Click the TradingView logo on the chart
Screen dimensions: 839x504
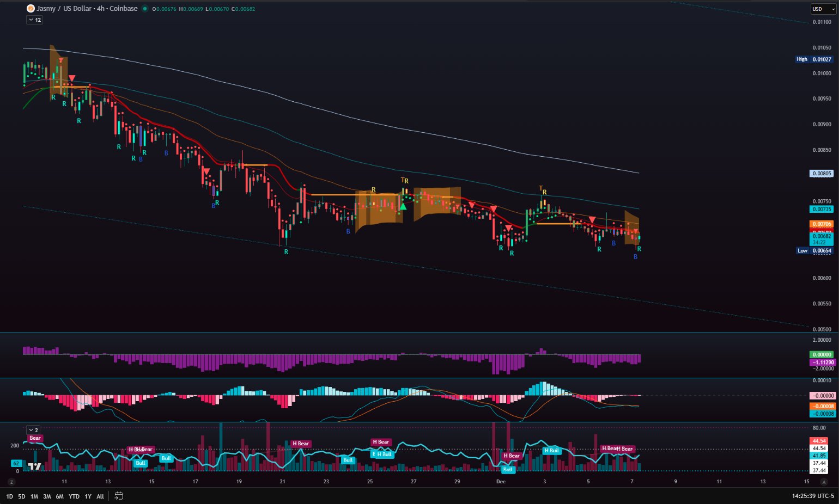34,466
